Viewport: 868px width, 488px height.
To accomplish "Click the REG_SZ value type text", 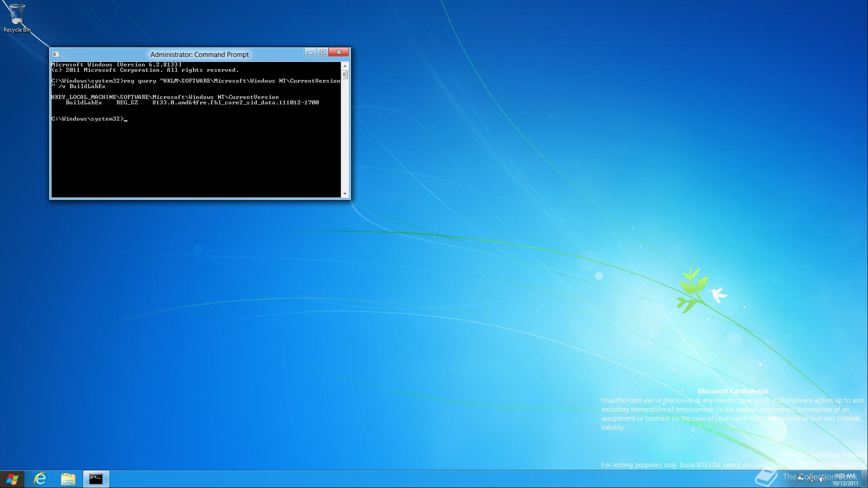I will [127, 103].
